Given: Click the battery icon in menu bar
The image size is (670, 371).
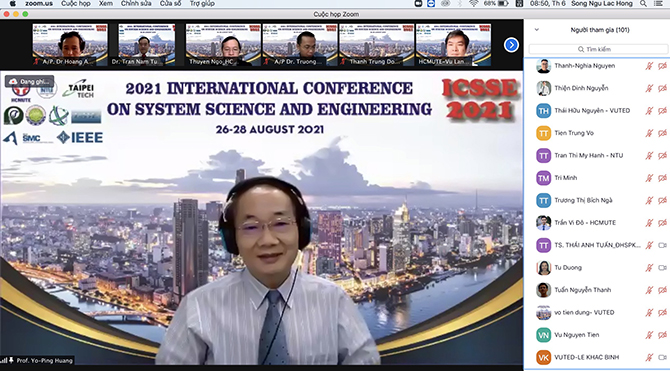Looking at the screenshot, I should coord(503,3).
